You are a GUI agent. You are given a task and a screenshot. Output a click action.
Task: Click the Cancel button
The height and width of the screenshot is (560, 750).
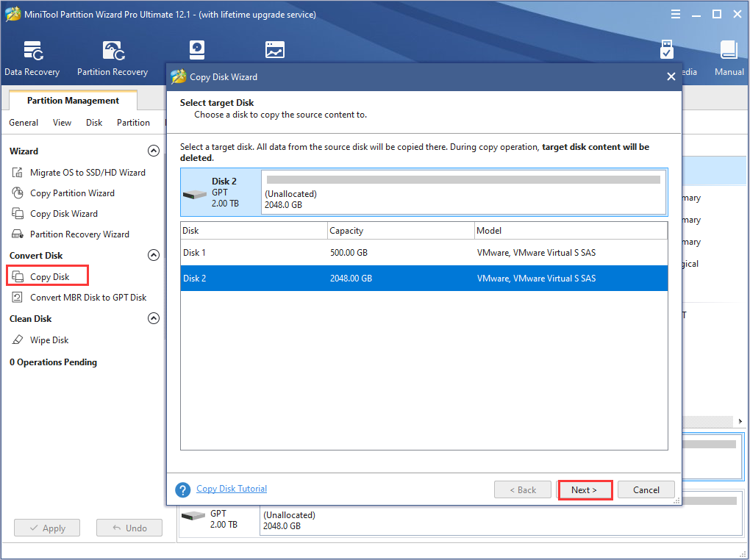(x=646, y=489)
